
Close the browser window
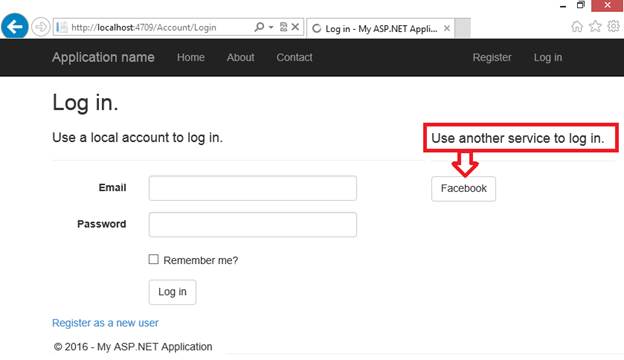tap(607, 5)
